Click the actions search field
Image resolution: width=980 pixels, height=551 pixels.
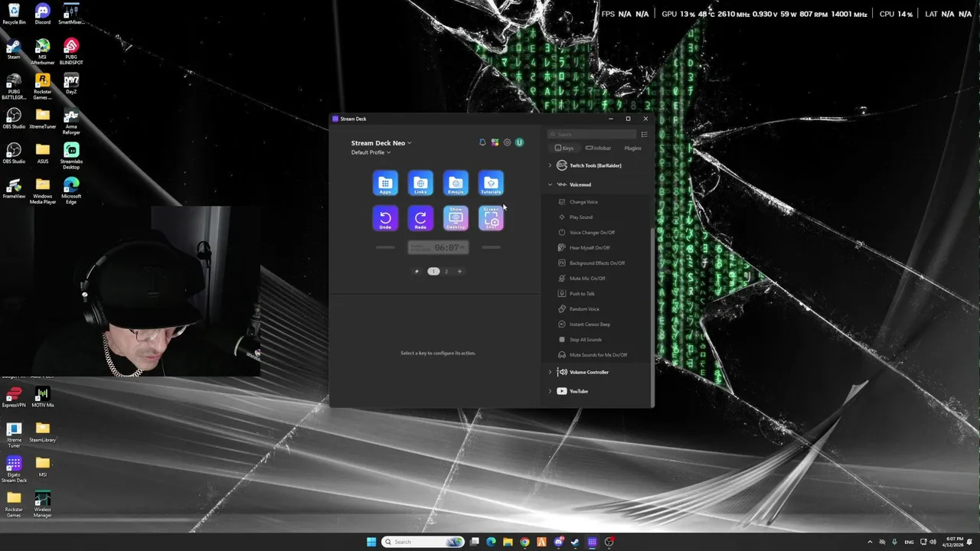592,135
